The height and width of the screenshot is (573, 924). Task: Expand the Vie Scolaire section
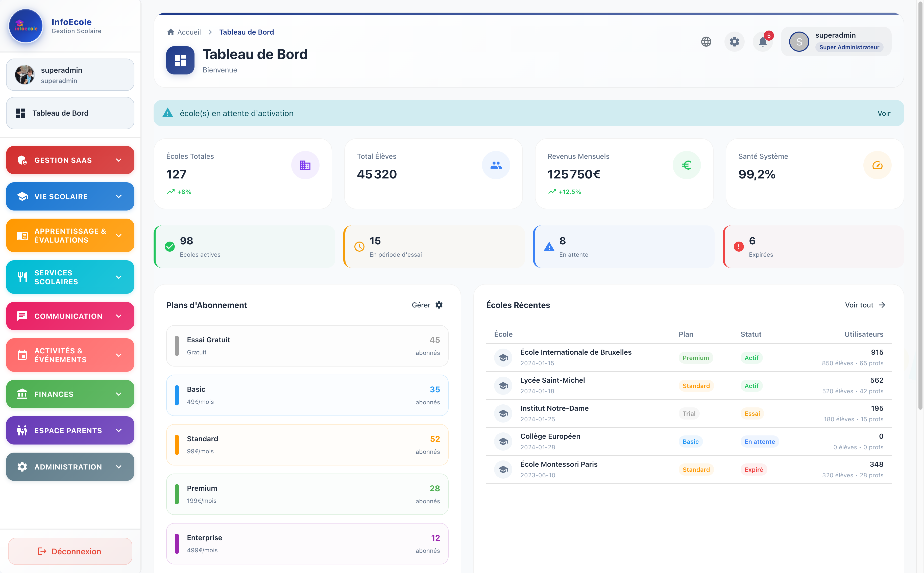click(x=70, y=197)
